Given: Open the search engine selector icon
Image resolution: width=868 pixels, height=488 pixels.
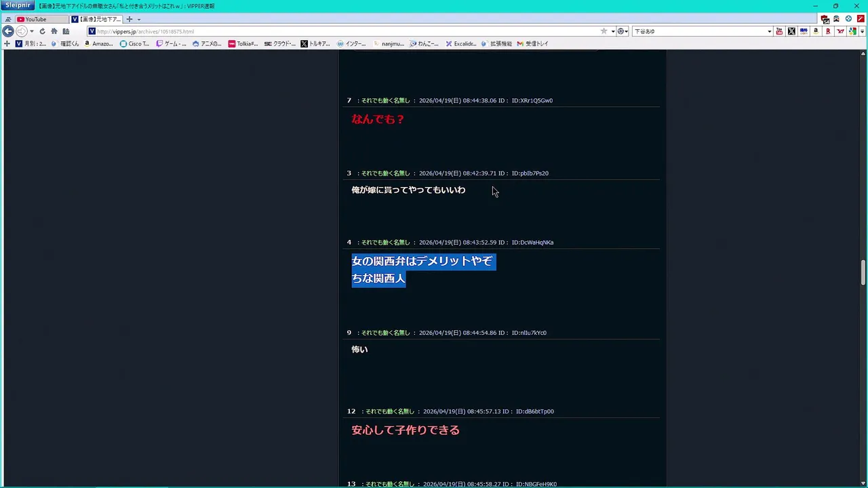Looking at the screenshot, I should pos(621,31).
